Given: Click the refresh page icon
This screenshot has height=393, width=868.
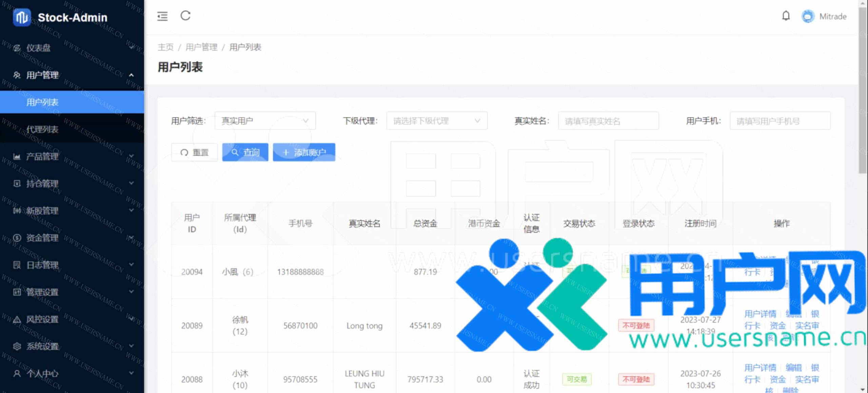Looking at the screenshot, I should [185, 16].
